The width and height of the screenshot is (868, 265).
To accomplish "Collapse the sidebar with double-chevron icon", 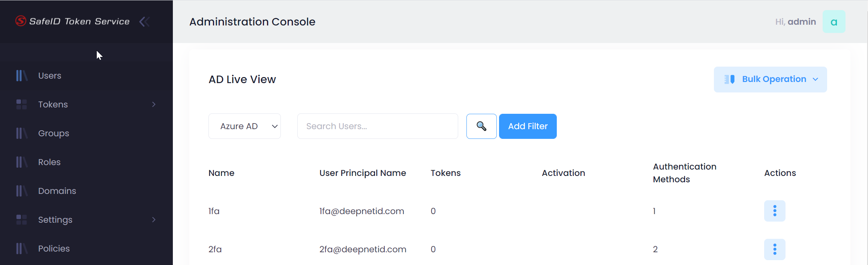I will coord(144,22).
